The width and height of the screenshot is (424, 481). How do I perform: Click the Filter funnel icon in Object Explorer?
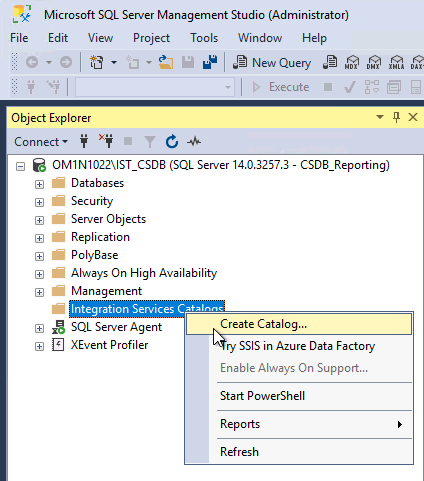click(150, 142)
